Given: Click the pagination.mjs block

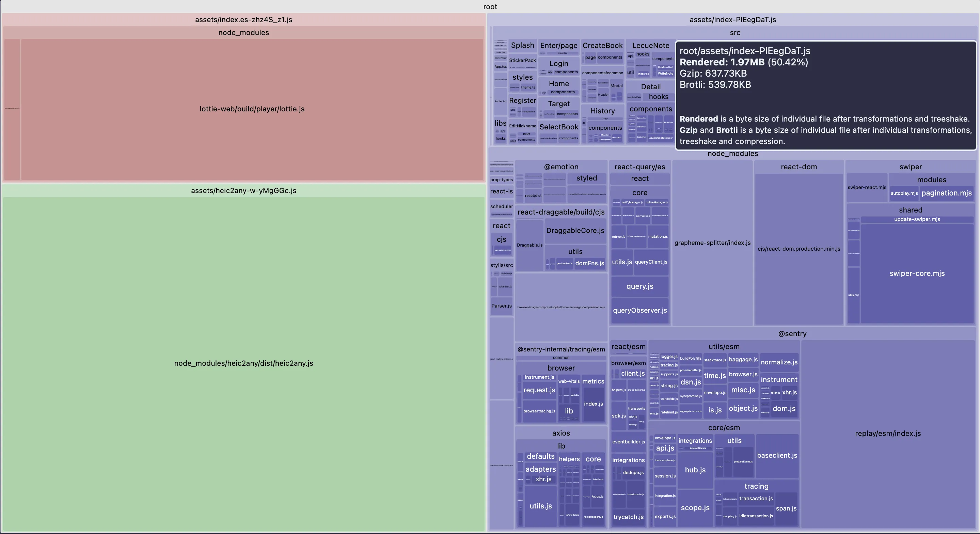Looking at the screenshot, I should (947, 193).
